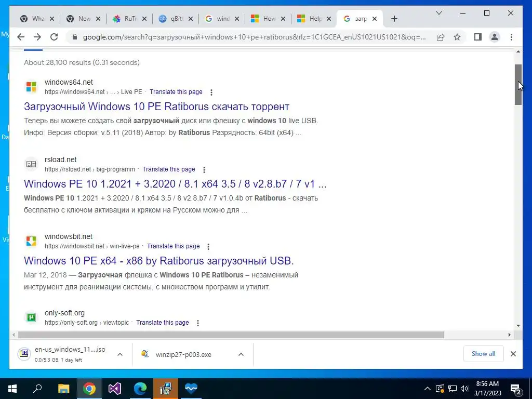Open Visual Studio from taskbar
Viewport: 532px width, 399px height.
tap(115, 389)
